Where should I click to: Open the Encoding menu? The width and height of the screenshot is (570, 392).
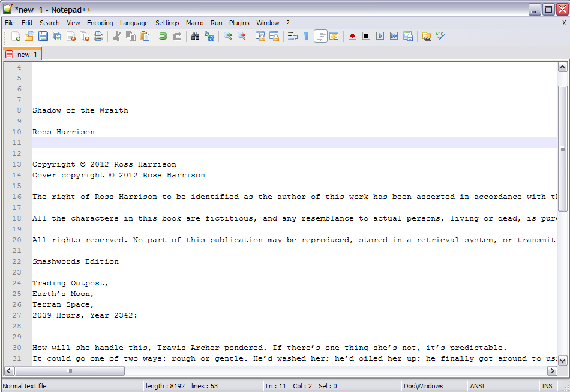pos(100,23)
